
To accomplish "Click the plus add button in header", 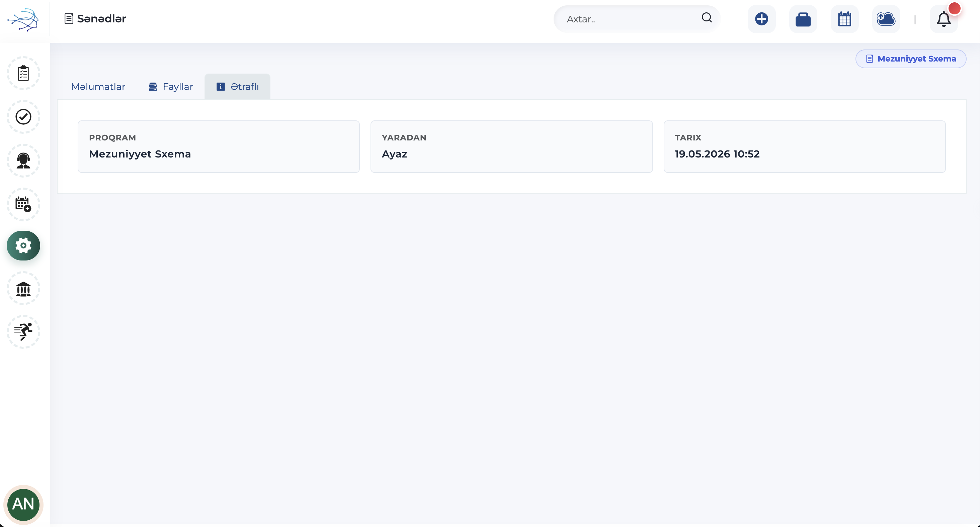I will [761, 19].
